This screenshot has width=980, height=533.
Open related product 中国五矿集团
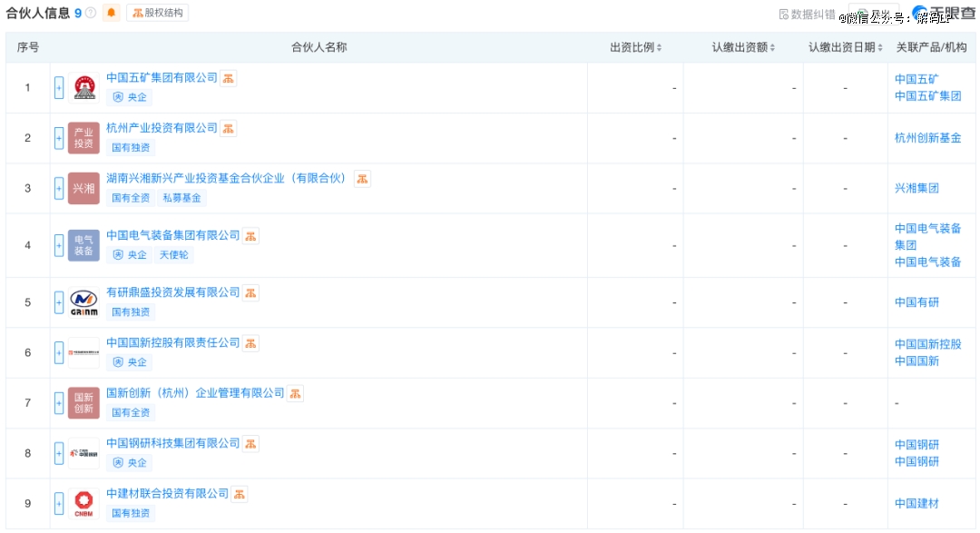928,96
